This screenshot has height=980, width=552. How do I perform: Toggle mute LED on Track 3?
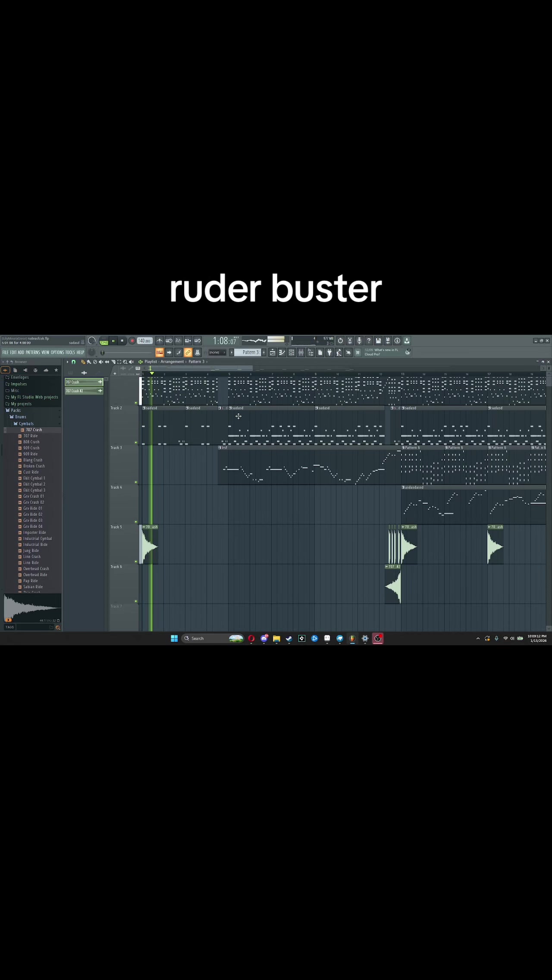(136, 482)
